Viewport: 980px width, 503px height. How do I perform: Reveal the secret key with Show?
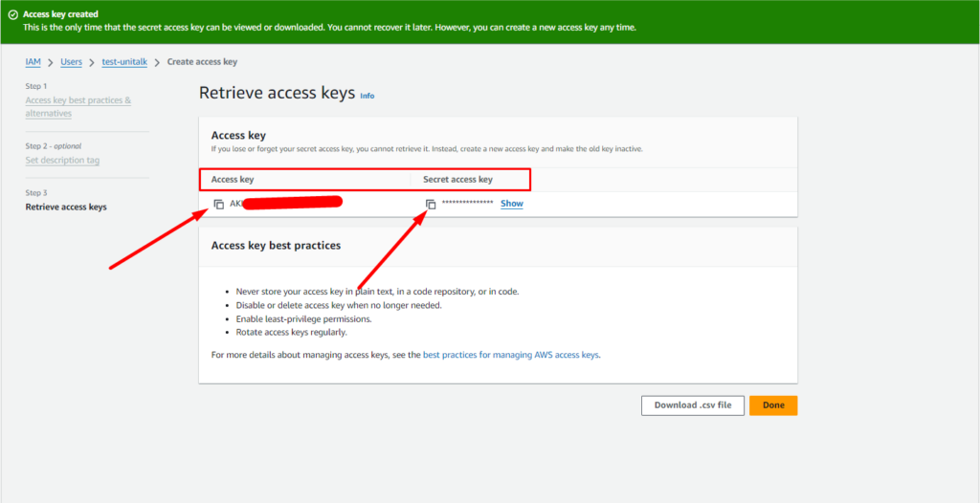512,204
